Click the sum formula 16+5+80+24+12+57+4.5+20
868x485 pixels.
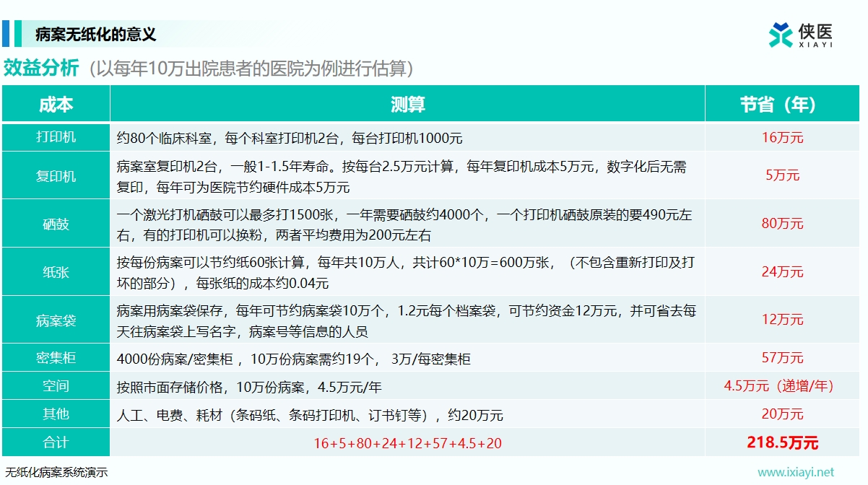[407, 443]
